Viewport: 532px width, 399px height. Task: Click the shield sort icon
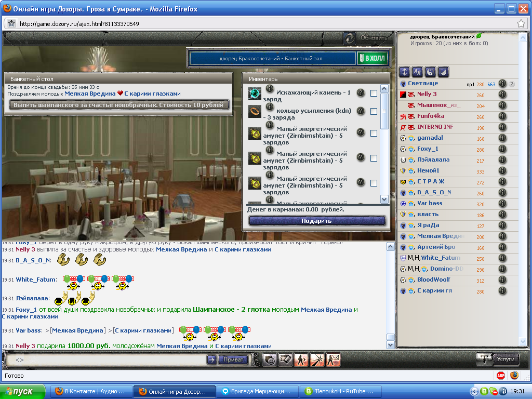pyautogui.click(x=443, y=72)
